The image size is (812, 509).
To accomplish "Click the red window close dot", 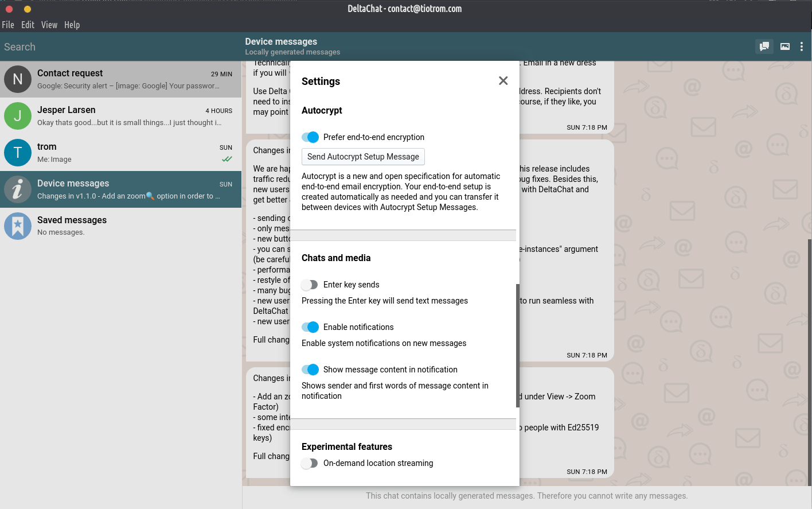I will tap(9, 9).
